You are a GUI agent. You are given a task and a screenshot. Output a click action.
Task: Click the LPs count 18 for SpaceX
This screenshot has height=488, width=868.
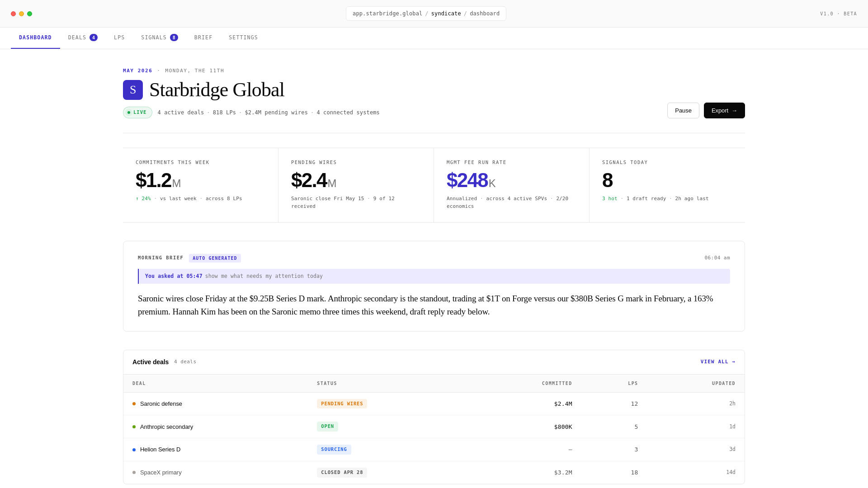pos(634,473)
